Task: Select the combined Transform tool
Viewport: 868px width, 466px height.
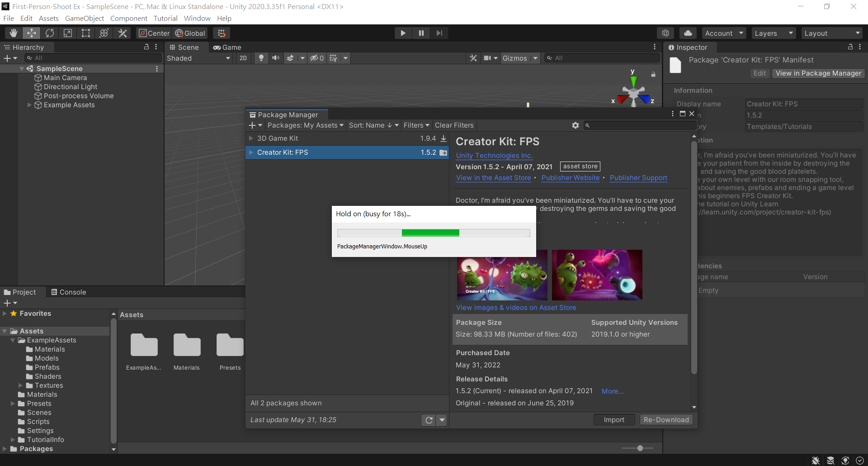Action: [x=104, y=33]
